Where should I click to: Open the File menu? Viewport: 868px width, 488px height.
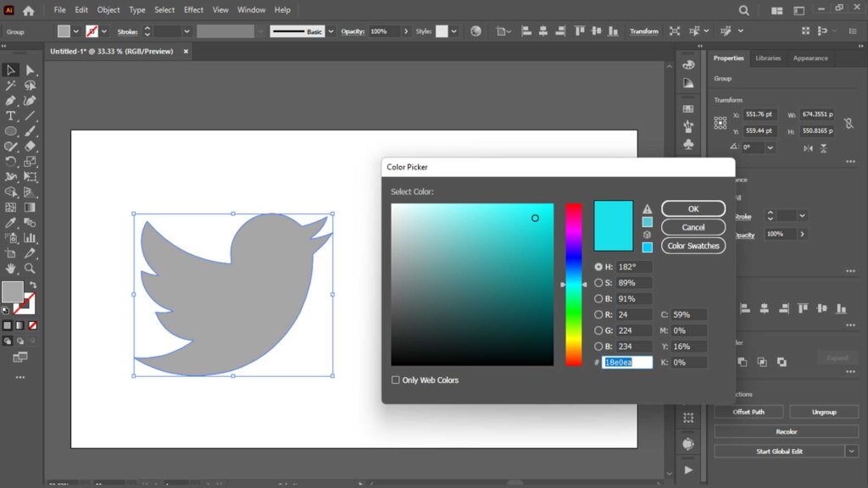(x=59, y=10)
